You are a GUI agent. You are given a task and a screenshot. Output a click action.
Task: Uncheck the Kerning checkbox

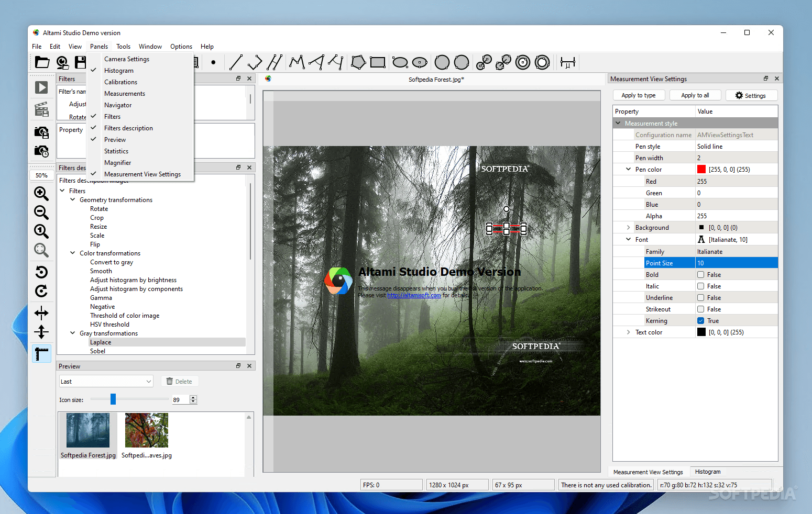tap(700, 321)
